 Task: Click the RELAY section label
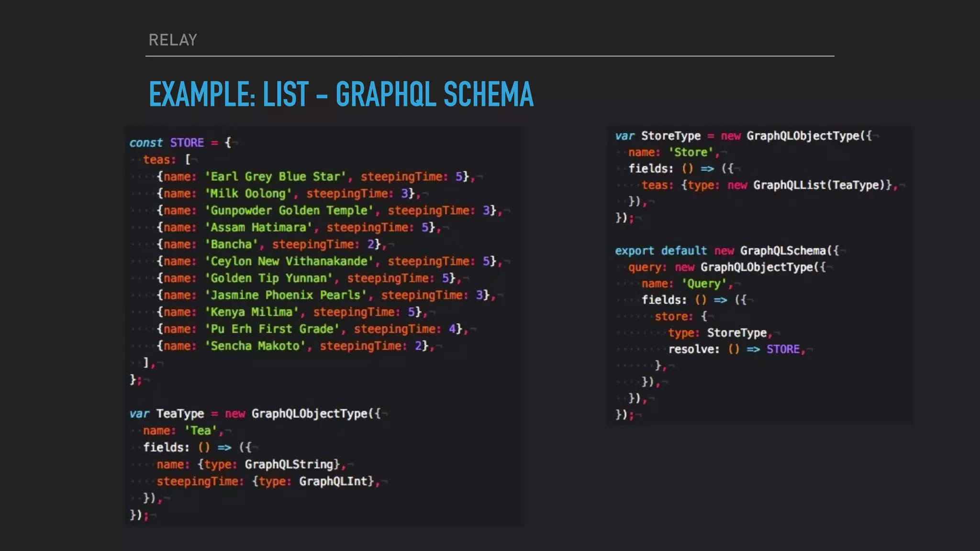coord(173,40)
